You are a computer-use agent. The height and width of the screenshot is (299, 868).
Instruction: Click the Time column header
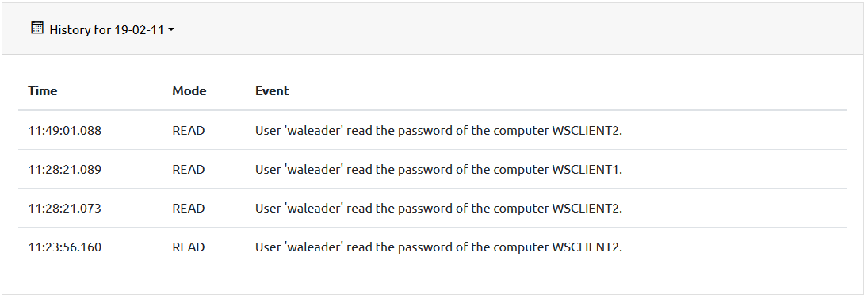pos(43,90)
